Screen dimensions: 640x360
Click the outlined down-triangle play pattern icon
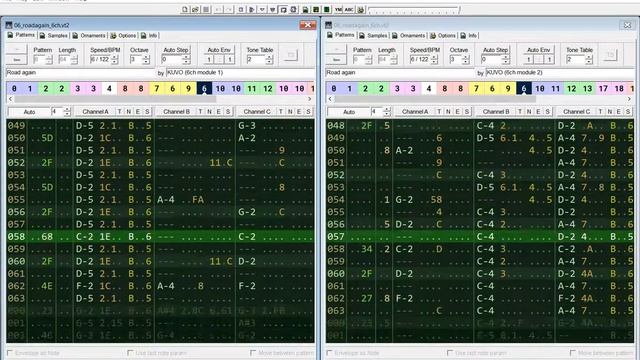pyautogui.click(x=262, y=9)
